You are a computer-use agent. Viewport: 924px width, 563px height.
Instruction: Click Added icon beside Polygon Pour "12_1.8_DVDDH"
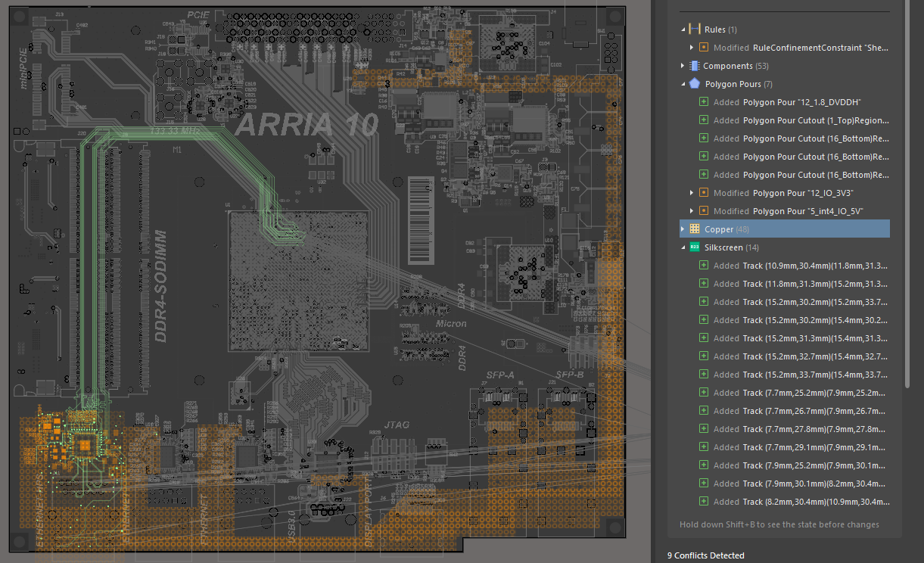point(704,102)
